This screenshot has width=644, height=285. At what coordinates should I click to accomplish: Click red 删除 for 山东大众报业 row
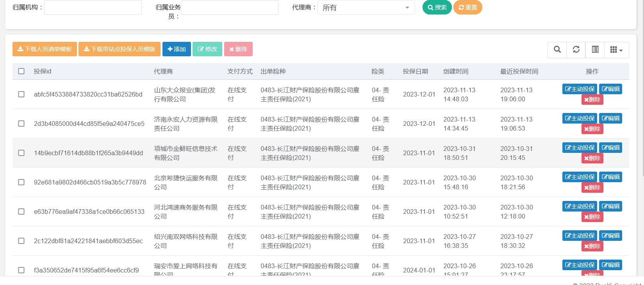click(592, 100)
